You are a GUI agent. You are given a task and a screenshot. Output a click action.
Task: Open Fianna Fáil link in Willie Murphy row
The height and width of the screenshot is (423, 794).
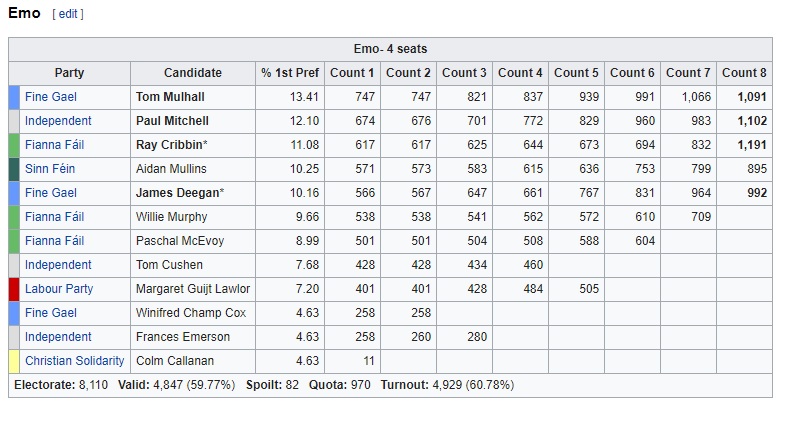(x=55, y=217)
